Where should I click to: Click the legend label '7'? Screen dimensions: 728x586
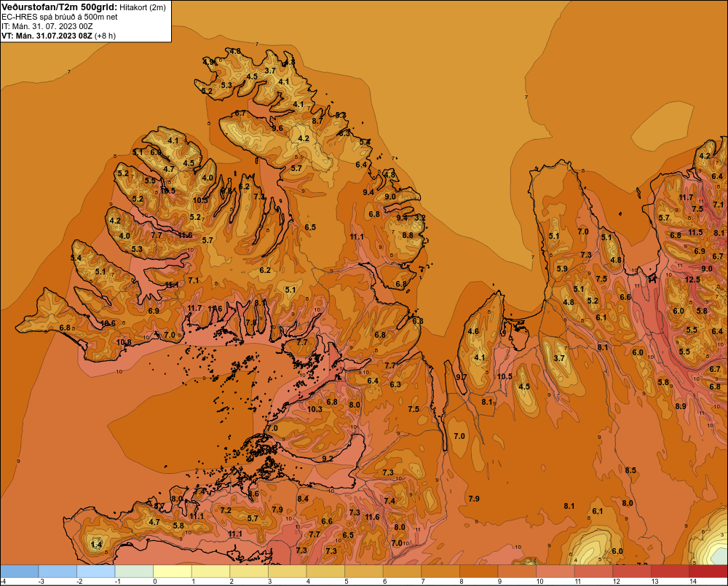423,582
